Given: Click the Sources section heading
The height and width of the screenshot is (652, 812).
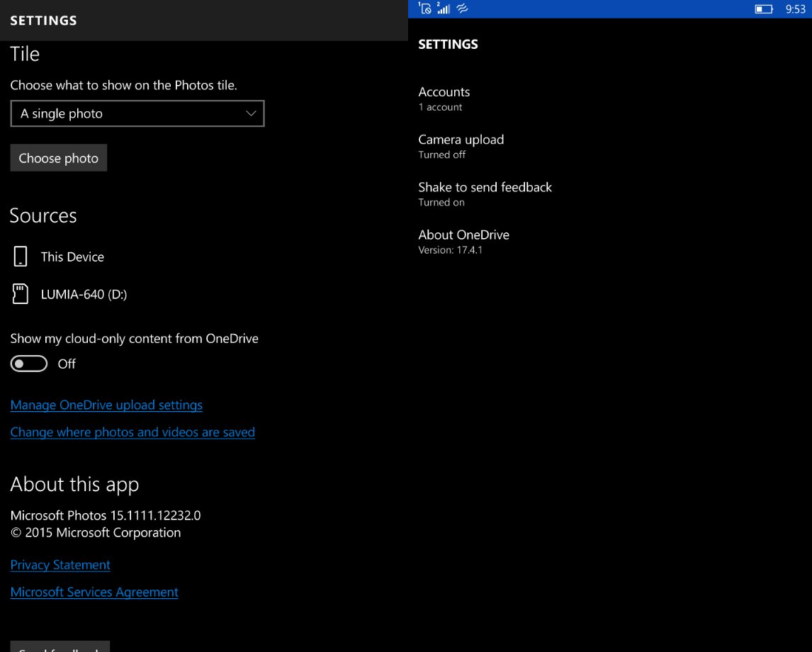Looking at the screenshot, I should tap(43, 215).
